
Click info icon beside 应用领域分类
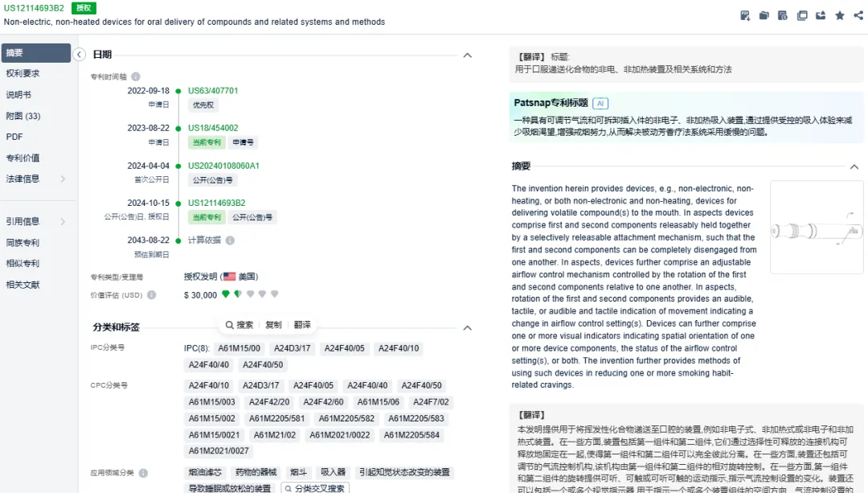[x=143, y=473]
